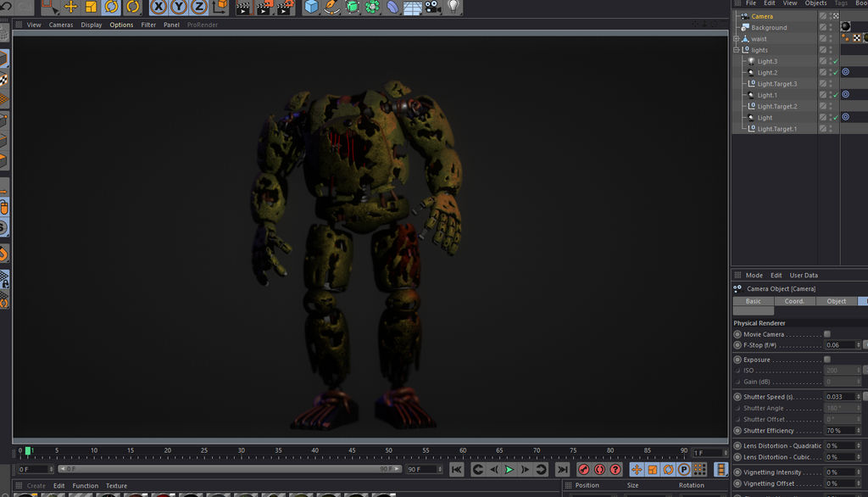Add a Cube primitive object

[x=312, y=7]
